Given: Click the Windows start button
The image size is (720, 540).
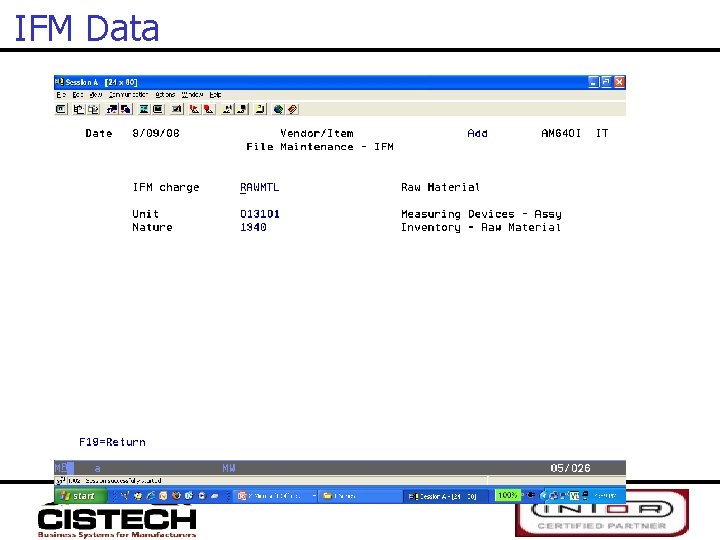Looking at the screenshot, I should (81, 496).
